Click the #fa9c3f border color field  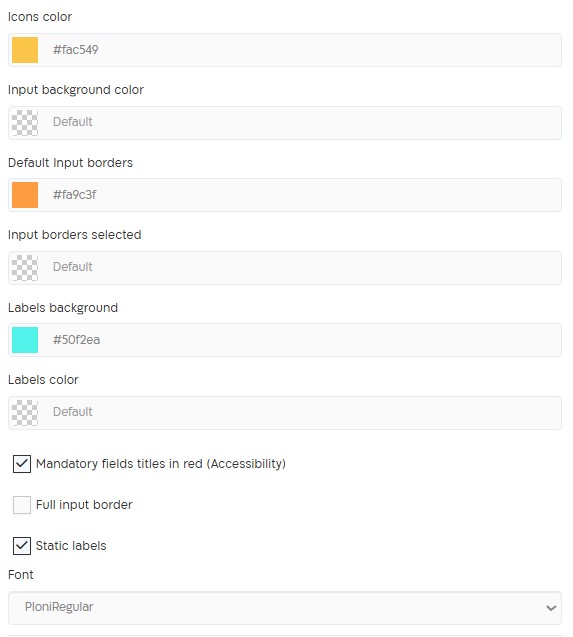pyautogui.click(x=301, y=195)
